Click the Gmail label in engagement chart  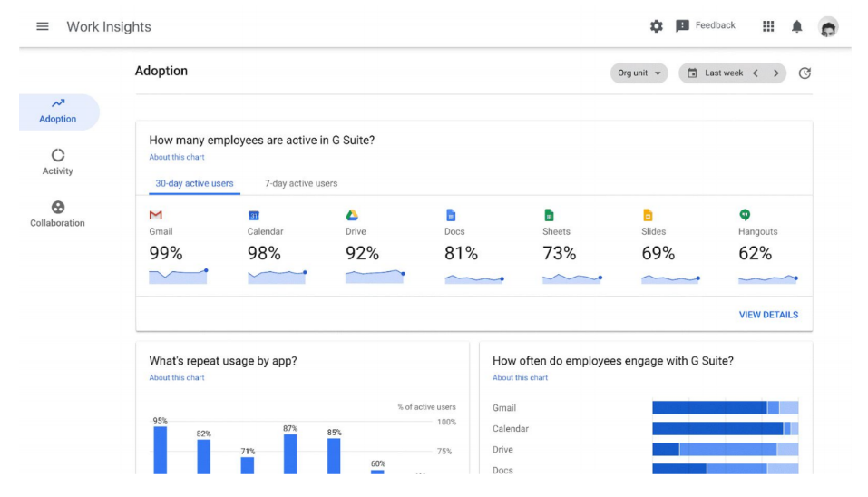tap(504, 408)
